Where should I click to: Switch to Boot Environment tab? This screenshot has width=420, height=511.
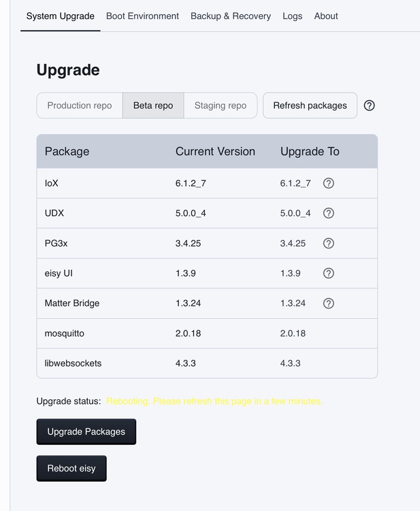[x=142, y=16]
